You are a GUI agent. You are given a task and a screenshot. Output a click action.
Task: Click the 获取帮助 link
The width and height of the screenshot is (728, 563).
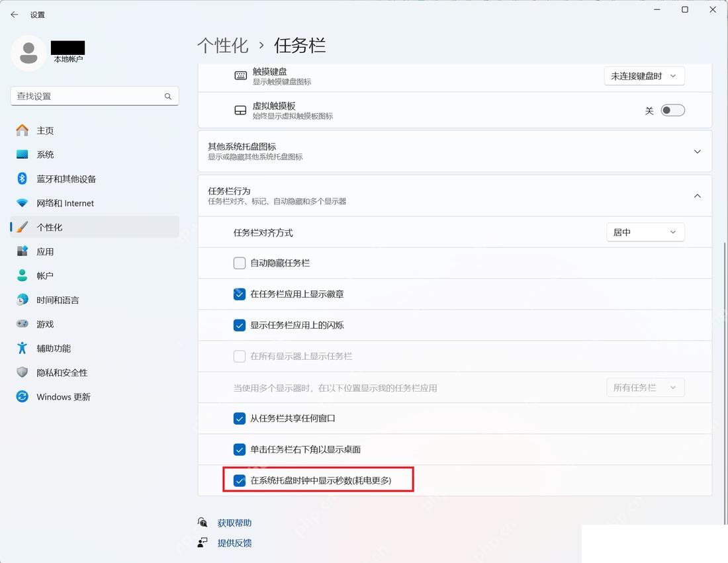(x=234, y=523)
